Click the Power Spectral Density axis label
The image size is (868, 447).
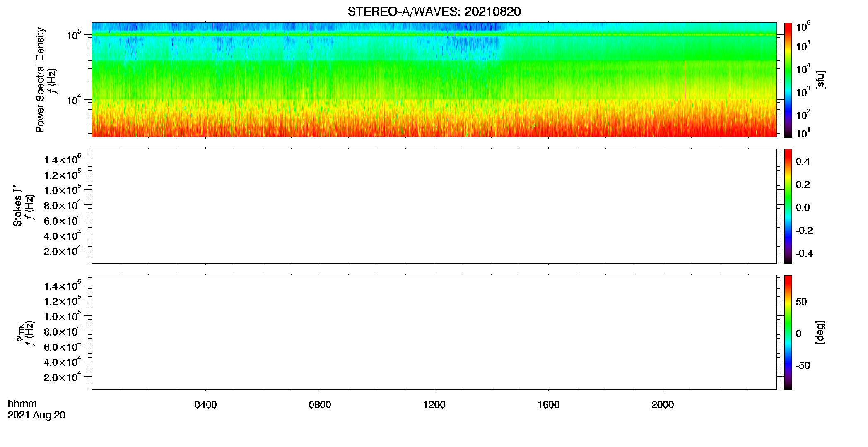point(40,80)
